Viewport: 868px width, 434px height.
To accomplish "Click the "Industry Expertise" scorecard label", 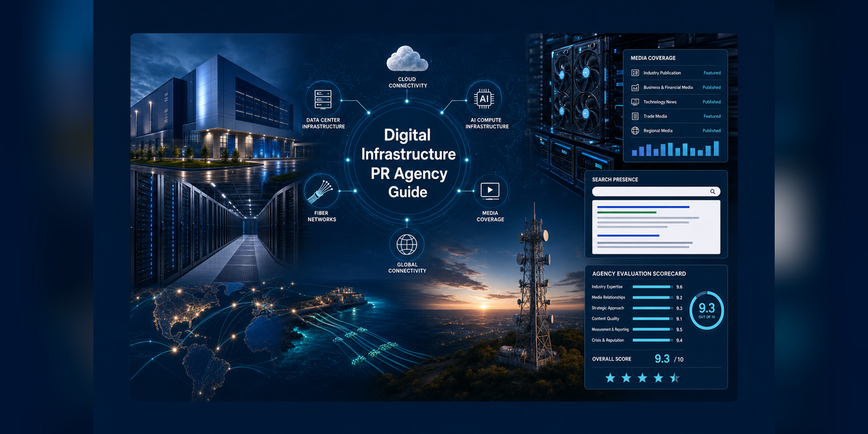I will pos(607,287).
